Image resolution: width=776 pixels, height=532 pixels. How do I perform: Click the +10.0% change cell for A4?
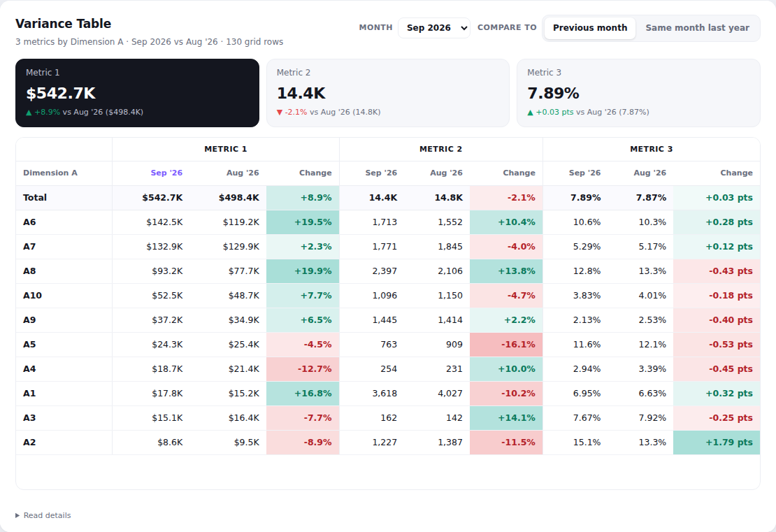click(x=506, y=369)
